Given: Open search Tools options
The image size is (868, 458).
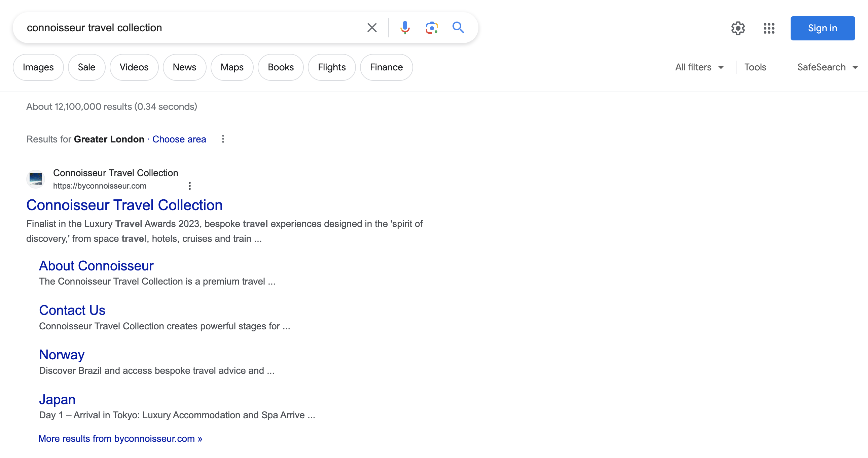Looking at the screenshot, I should point(755,67).
